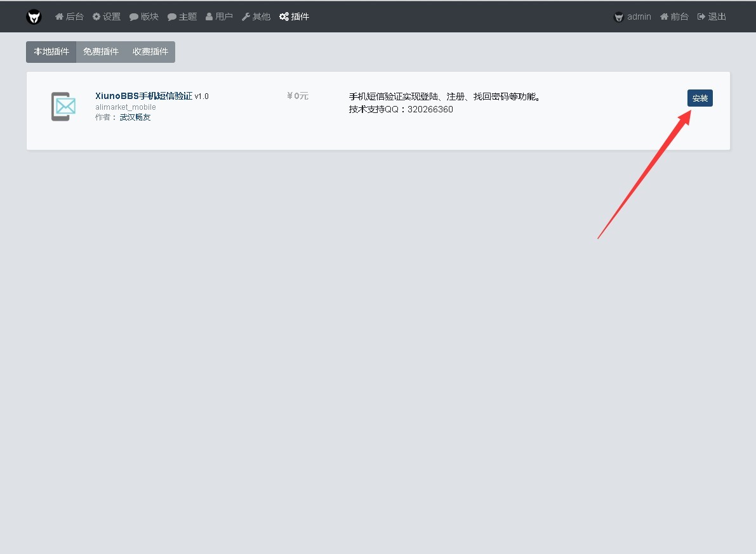
Task: Click the mobile SMS plugin icon
Action: [x=63, y=107]
